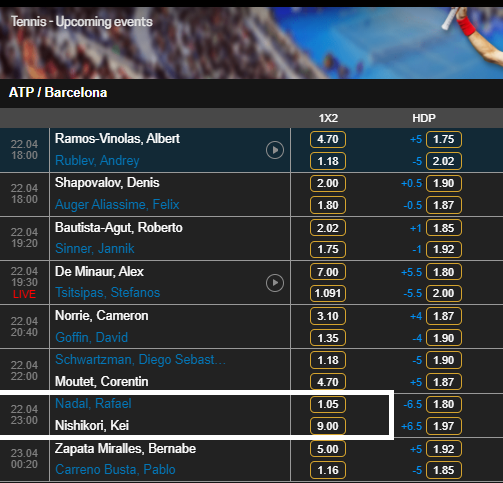
Task: Bet on Schwartzman at 1.18
Action: (x=328, y=360)
